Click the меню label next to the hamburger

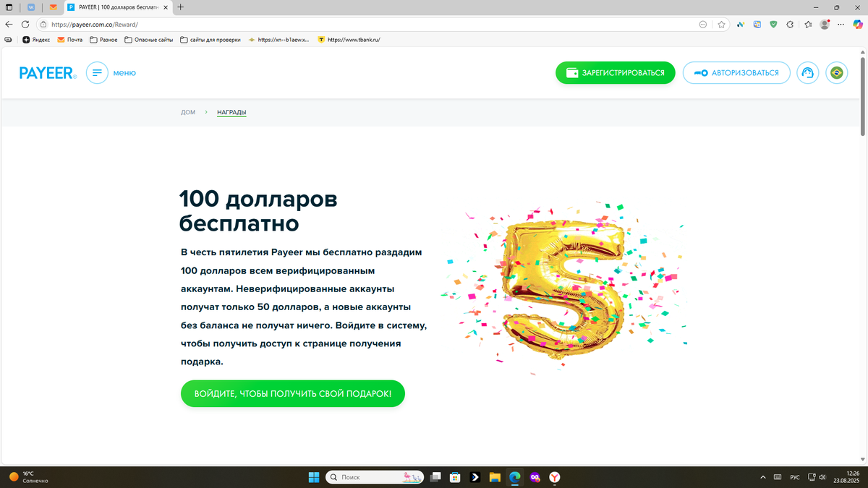(x=124, y=73)
